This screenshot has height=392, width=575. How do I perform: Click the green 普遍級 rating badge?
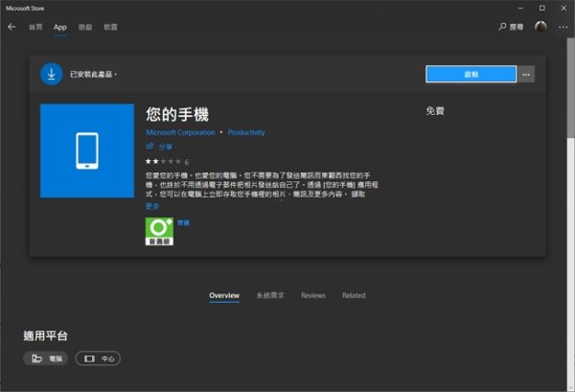pyautogui.click(x=159, y=231)
